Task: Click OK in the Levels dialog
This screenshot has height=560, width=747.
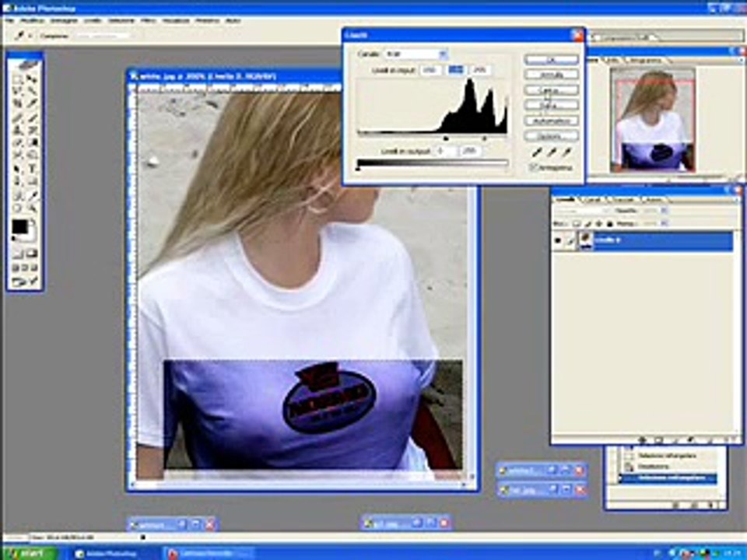Action: pyautogui.click(x=551, y=60)
